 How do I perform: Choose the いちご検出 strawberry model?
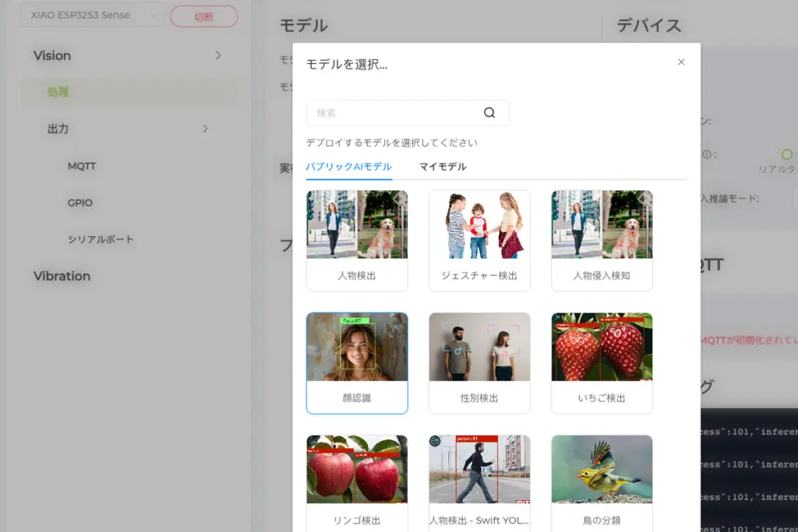(x=602, y=363)
